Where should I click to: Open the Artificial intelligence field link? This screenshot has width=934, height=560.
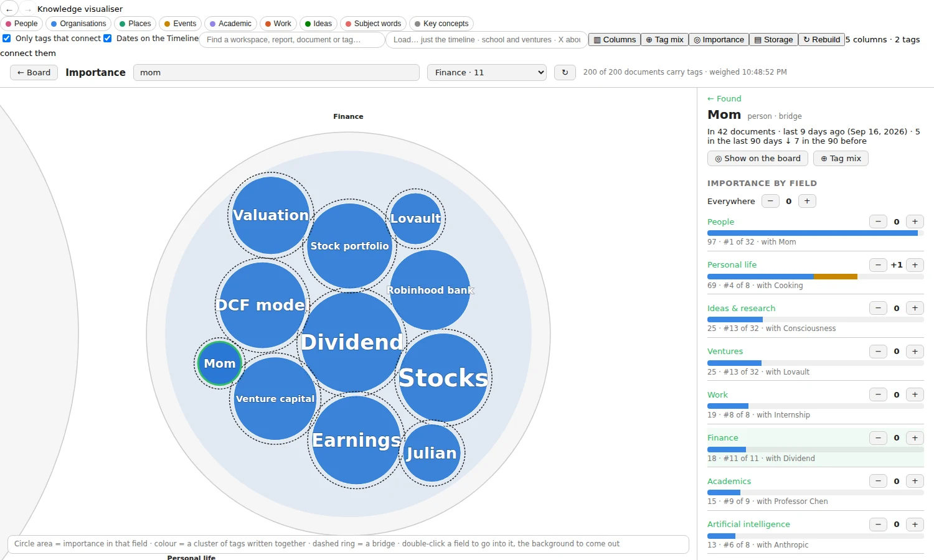click(x=748, y=525)
